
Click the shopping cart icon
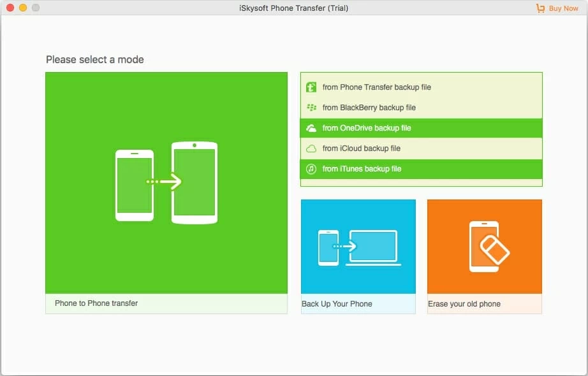[x=541, y=8]
